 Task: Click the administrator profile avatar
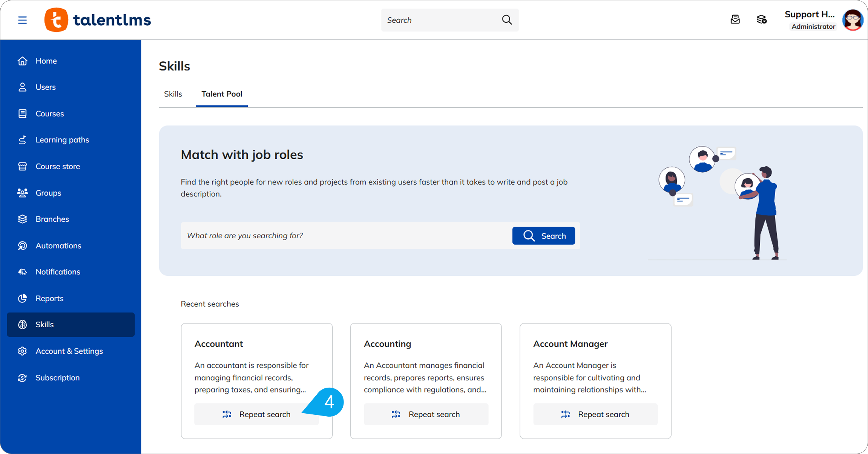coord(852,20)
